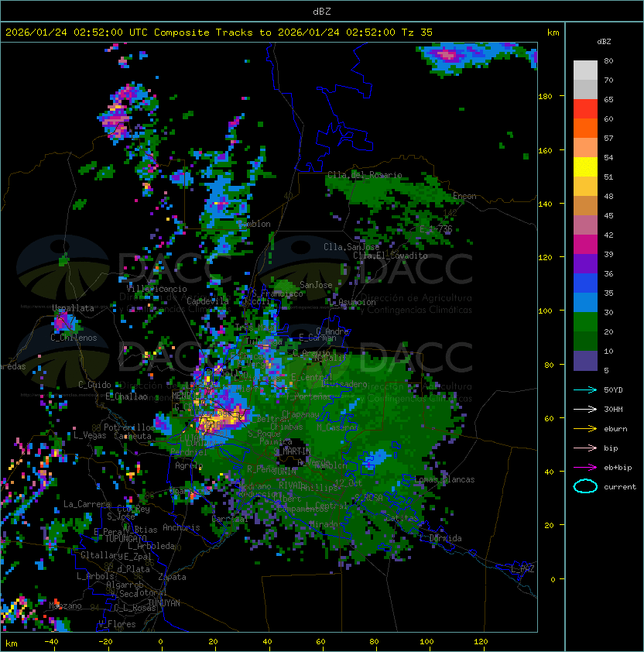
Task: Click the 'dBZ' label above the color scale
Action: point(604,42)
